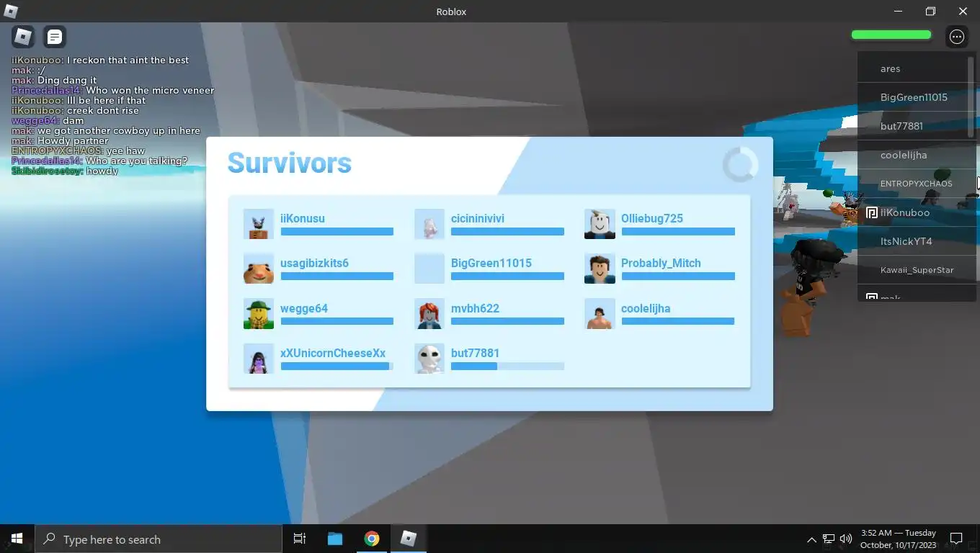Open File Explorer from the taskbar
Image resolution: width=980 pixels, height=553 pixels.
click(x=335, y=539)
